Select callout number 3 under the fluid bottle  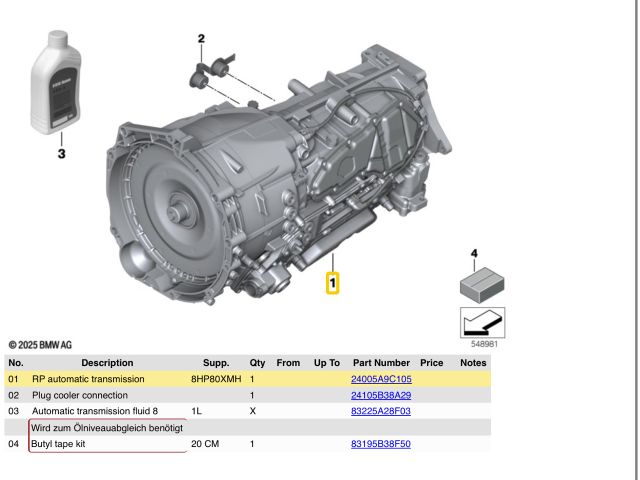coord(60,154)
